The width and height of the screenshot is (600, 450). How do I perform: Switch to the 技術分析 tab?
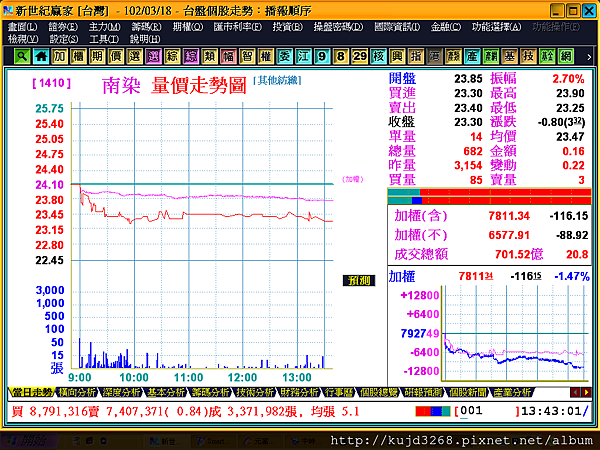pos(255,392)
